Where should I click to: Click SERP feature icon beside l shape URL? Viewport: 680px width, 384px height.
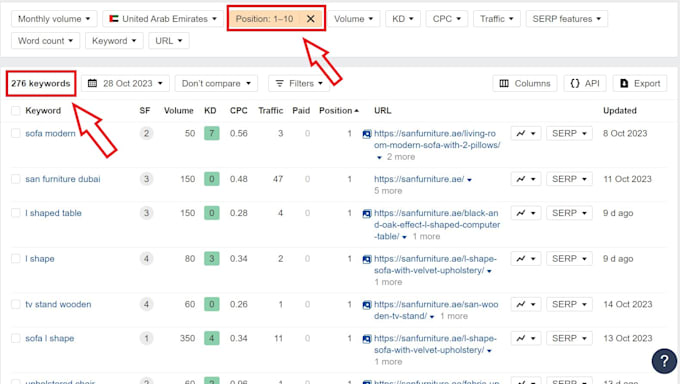click(367, 259)
